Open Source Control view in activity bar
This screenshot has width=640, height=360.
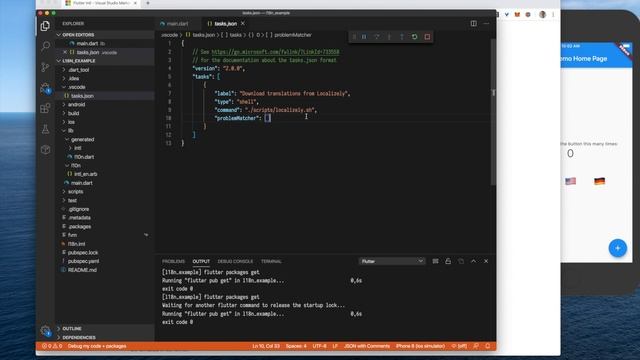coord(45,67)
